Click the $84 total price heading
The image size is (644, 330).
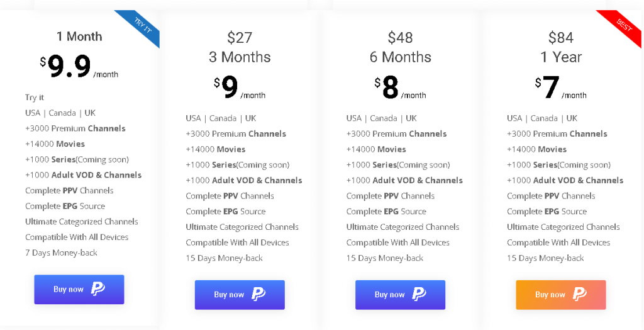click(561, 38)
